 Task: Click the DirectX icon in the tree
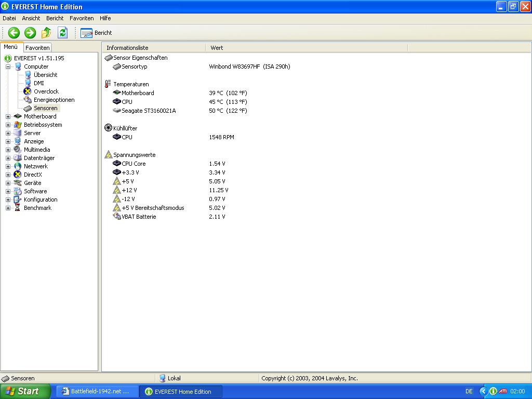18,175
